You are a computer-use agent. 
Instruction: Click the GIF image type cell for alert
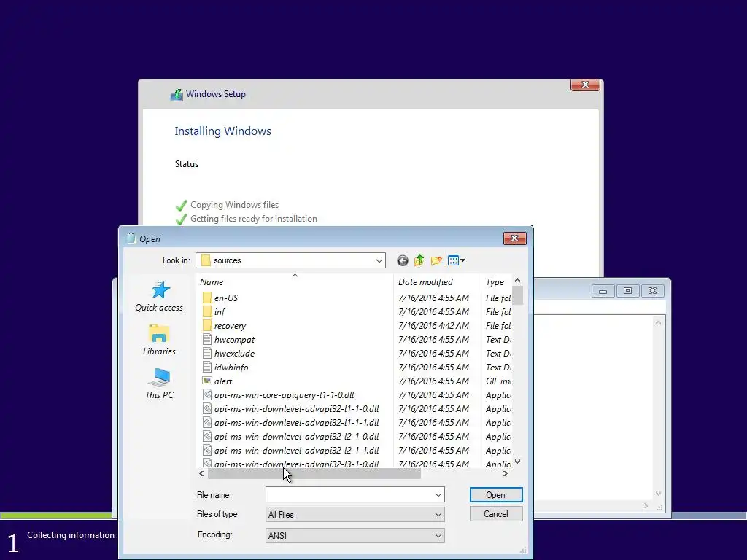(498, 381)
